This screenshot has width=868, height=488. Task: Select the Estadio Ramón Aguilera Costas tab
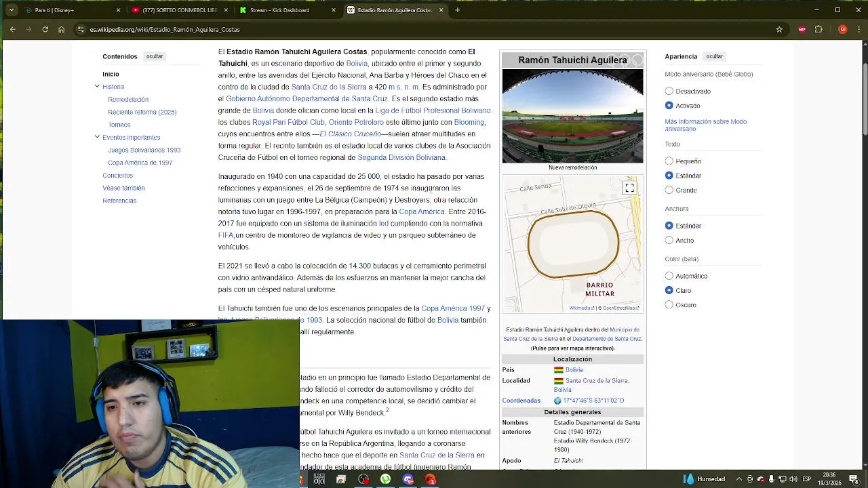tap(395, 10)
